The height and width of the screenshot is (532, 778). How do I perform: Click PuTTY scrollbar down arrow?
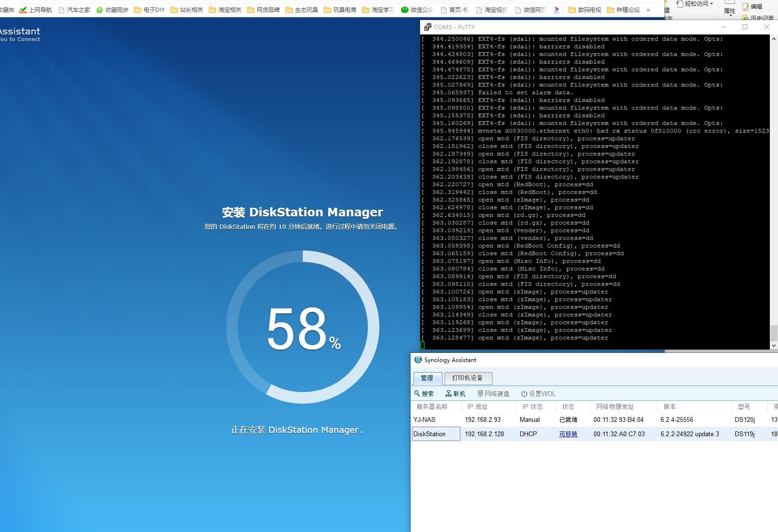774,345
